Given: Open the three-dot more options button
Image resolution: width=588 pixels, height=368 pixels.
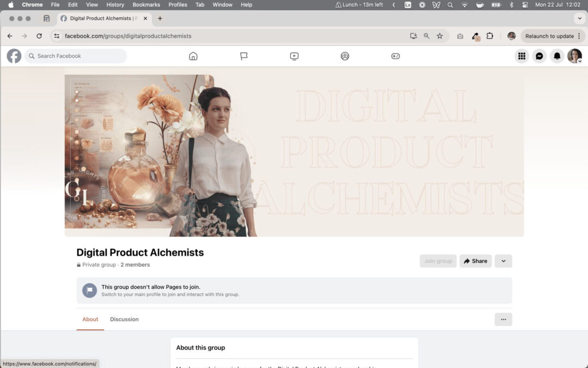Looking at the screenshot, I should point(503,319).
